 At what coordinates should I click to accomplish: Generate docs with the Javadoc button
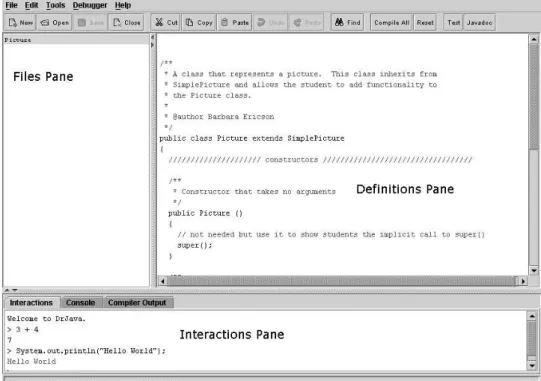pos(480,22)
